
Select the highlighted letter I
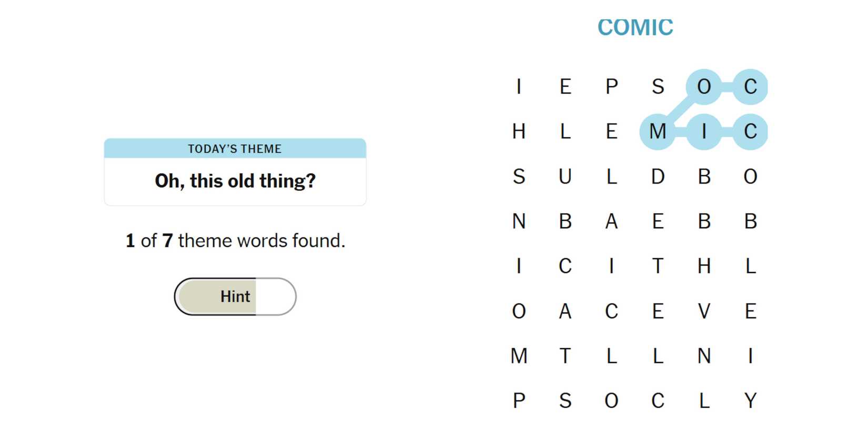click(704, 132)
